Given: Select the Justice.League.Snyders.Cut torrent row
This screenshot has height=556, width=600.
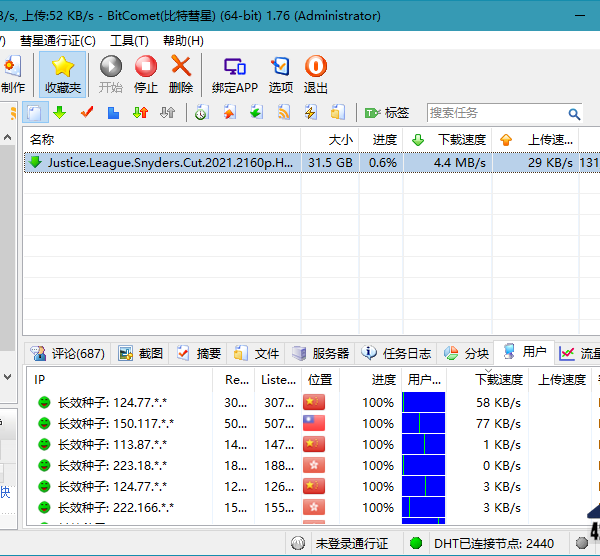Looking at the screenshot, I should [x=170, y=162].
